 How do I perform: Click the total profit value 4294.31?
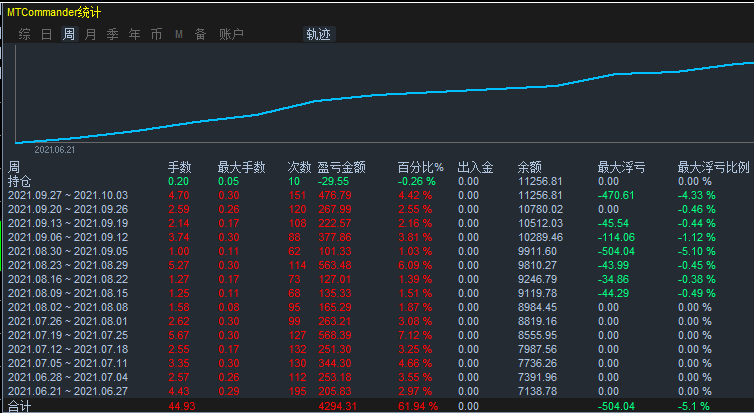338,406
